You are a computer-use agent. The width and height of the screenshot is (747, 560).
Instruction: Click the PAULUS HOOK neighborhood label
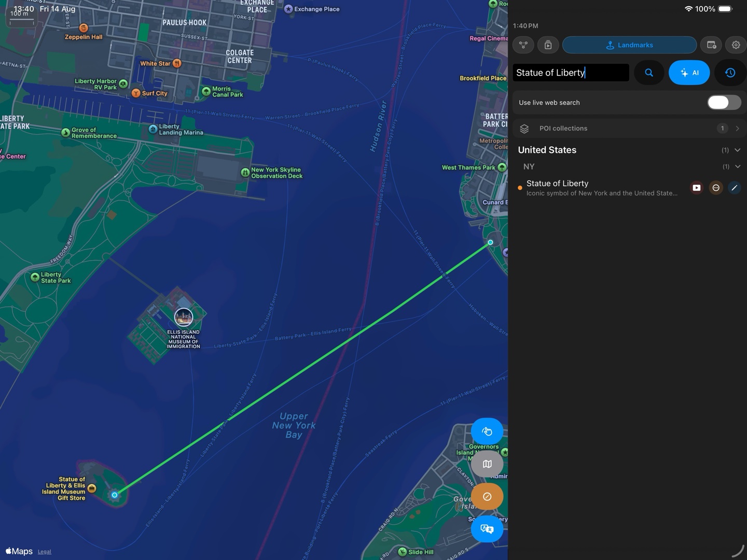point(184,23)
